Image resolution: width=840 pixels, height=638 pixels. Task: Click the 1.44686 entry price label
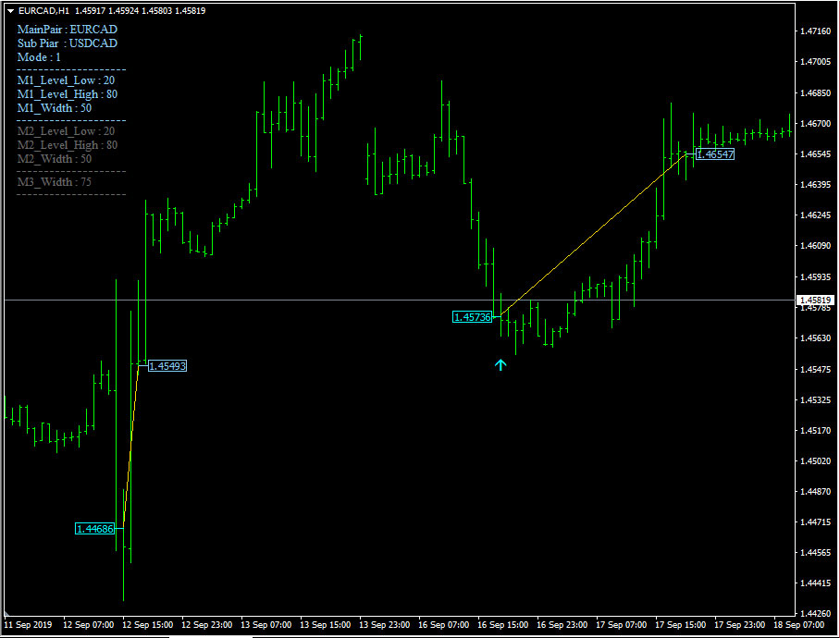coord(94,529)
